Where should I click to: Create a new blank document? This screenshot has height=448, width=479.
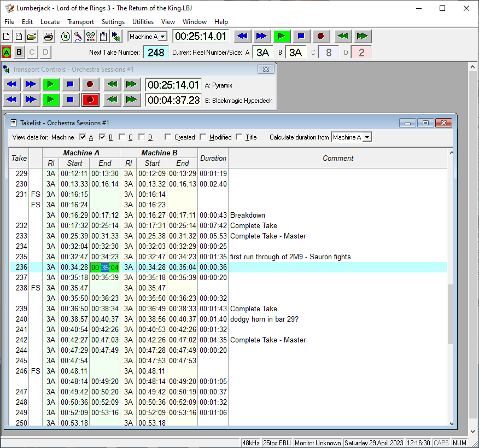[7, 37]
